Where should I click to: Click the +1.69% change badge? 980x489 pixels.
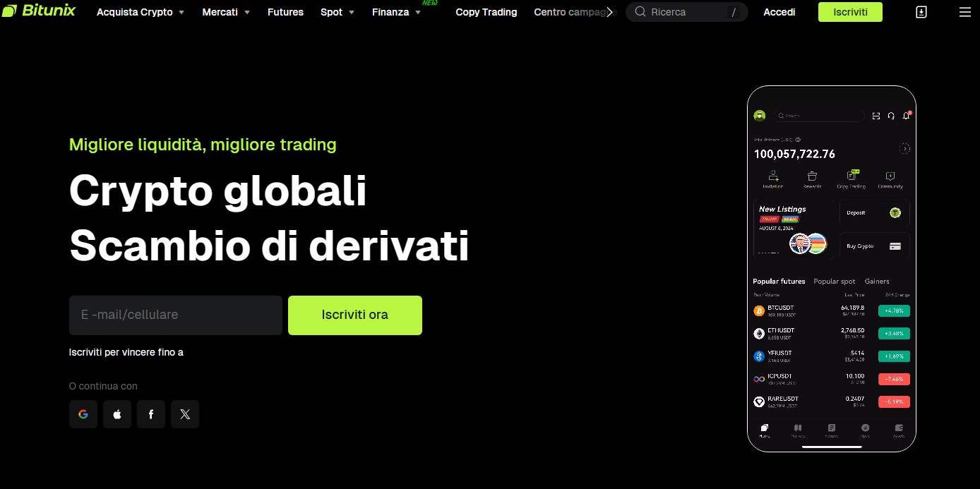(894, 356)
